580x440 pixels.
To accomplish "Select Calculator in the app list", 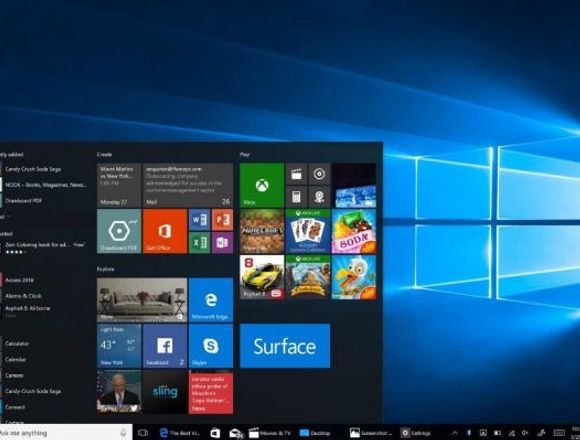I will pos(17,343).
